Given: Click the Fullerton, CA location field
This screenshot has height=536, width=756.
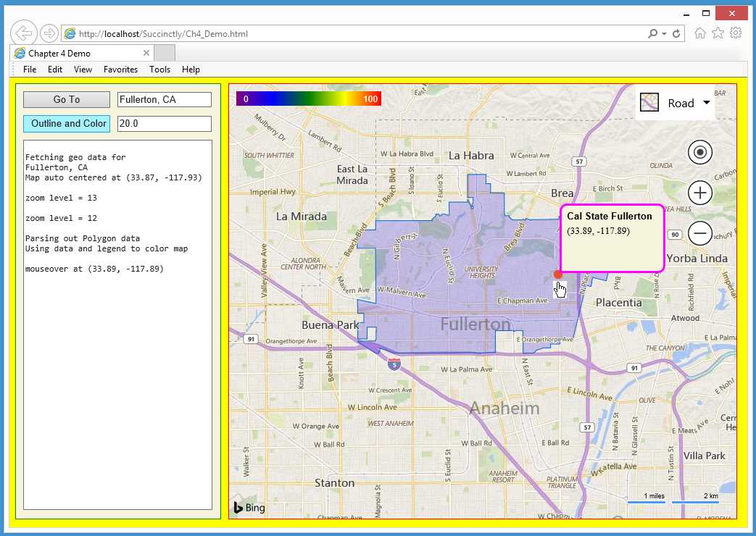Looking at the screenshot, I should pyautogui.click(x=165, y=99).
